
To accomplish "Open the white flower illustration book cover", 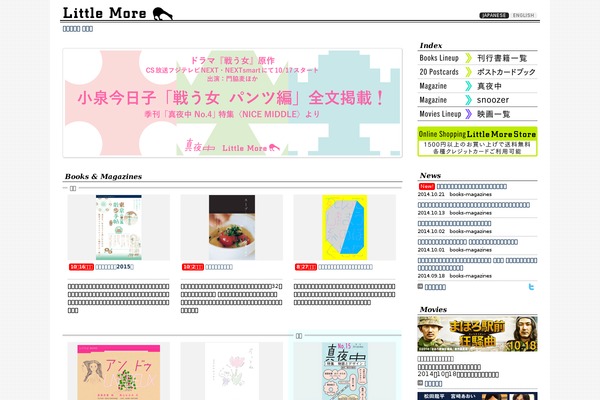I will pos(232,371).
